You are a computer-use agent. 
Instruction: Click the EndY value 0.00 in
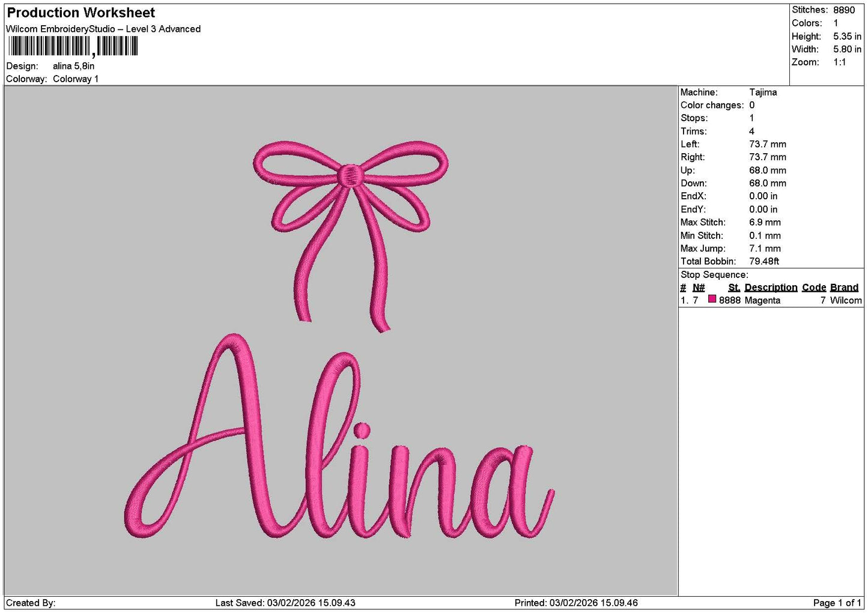point(763,210)
